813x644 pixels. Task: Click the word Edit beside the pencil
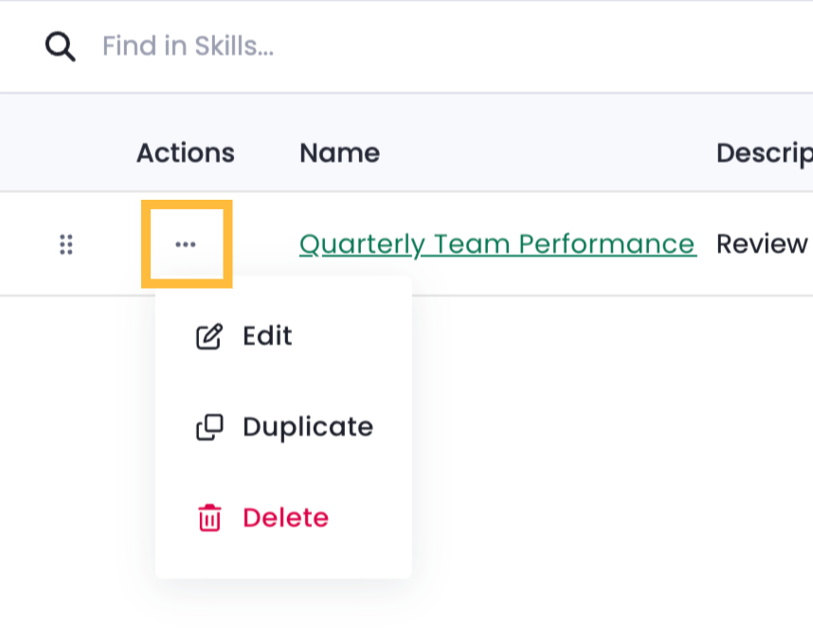[x=267, y=335]
